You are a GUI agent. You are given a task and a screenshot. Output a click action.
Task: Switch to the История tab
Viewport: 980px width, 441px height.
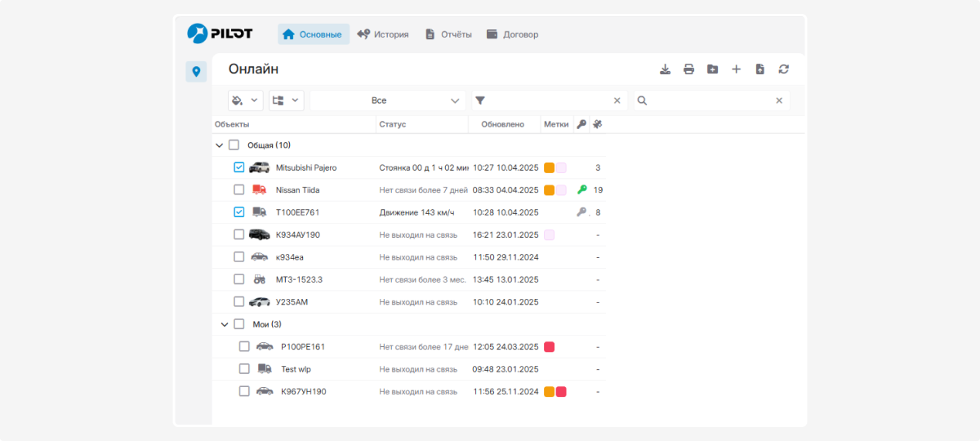[383, 34]
